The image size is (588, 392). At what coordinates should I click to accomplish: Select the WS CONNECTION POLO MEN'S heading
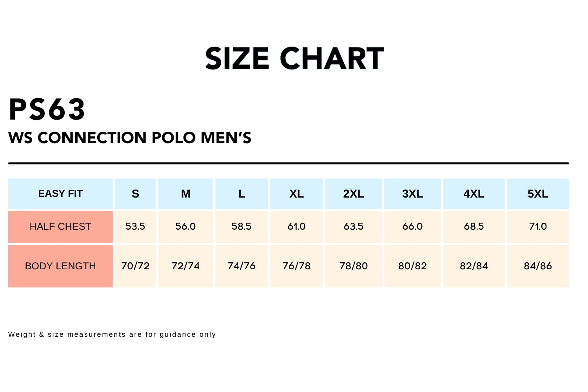pos(130,138)
